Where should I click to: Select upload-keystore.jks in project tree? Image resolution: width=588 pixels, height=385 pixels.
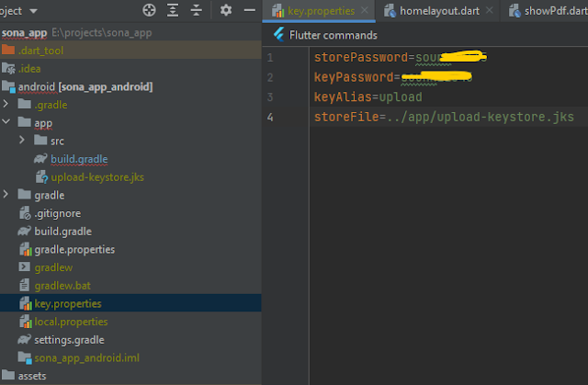point(97,176)
